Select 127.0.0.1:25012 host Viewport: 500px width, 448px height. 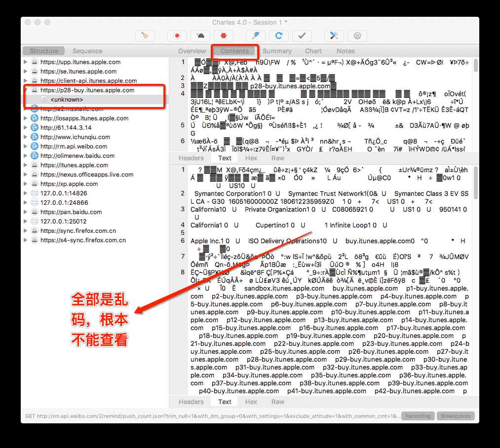click(x=63, y=222)
